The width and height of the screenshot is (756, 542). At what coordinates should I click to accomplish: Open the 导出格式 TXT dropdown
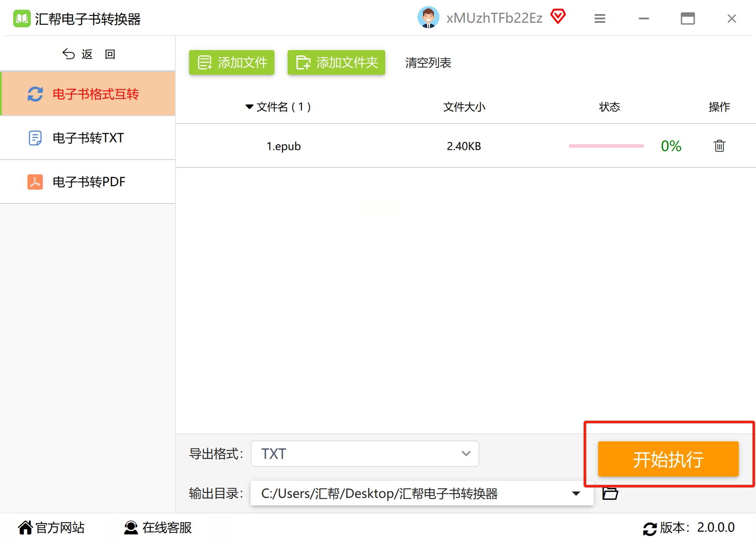tap(365, 454)
